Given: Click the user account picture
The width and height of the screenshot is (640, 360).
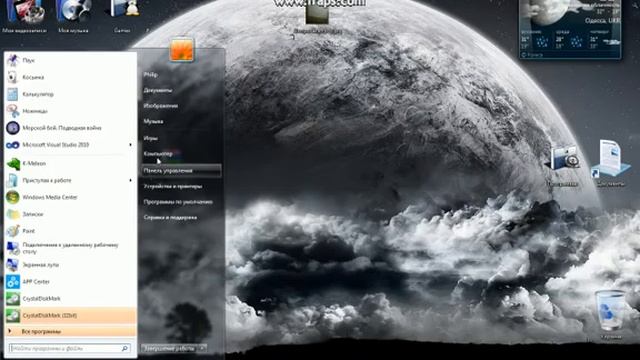Looking at the screenshot, I should point(181,49).
